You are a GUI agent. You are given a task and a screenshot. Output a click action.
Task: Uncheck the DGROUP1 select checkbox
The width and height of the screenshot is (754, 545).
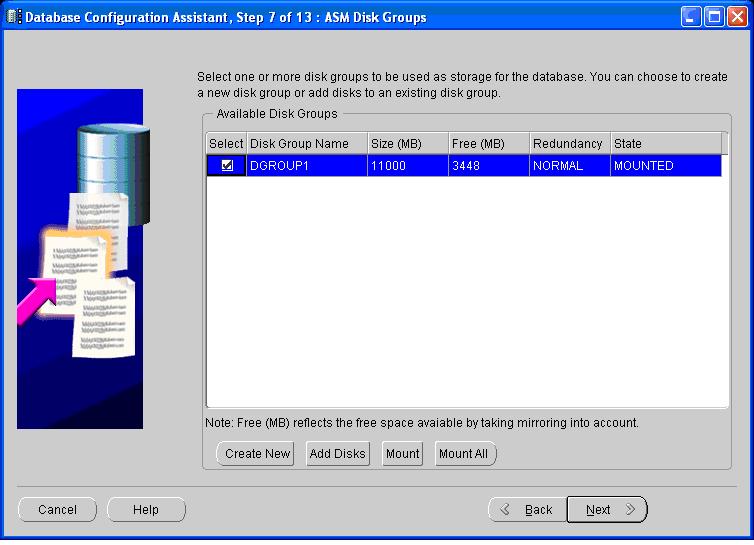pyautogui.click(x=227, y=166)
